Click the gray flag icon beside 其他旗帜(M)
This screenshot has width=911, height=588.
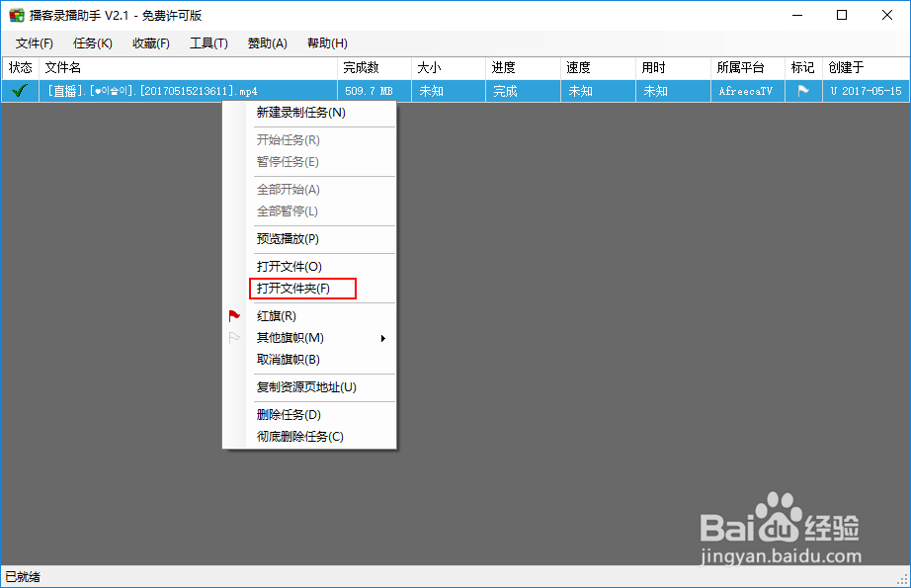click(x=235, y=337)
